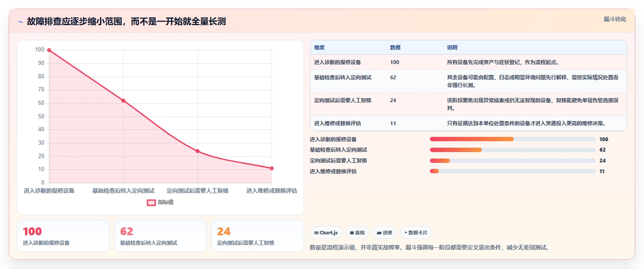Click the 说明 column header

[452, 48]
